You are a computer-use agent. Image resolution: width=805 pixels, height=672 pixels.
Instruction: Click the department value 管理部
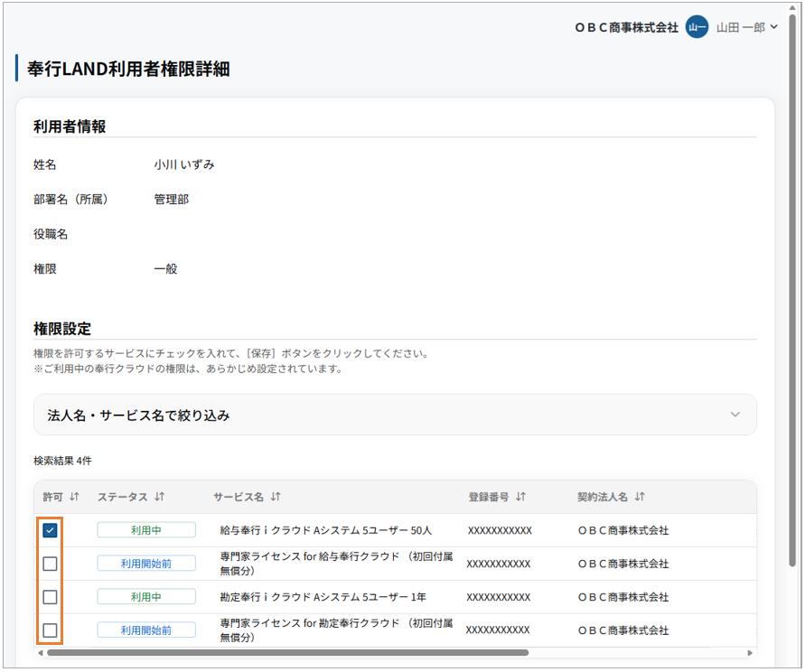pyautogui.click(x=172, y=200)
